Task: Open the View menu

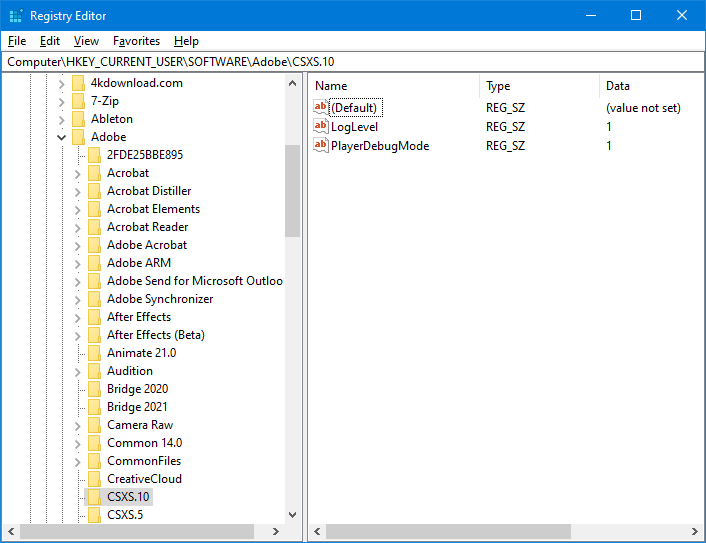Action: click(86, 41)
